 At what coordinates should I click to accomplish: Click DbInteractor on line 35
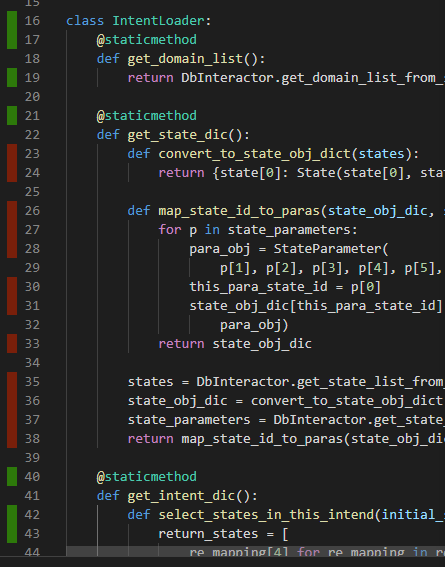243,381
